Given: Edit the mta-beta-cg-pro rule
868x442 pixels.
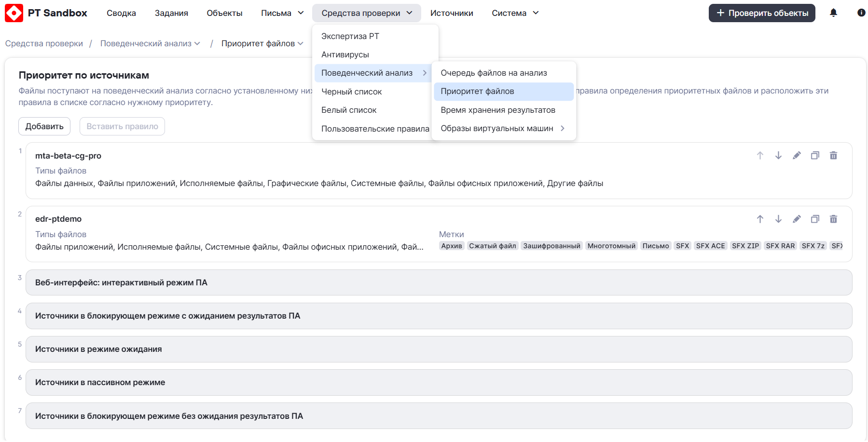Looking at the screenshot, I should click(797, 156).
